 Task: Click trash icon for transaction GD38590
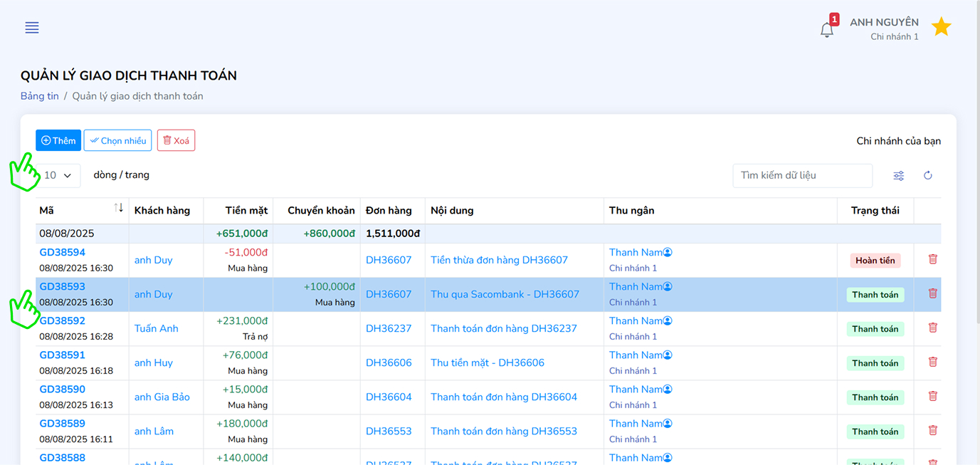(x=932, y=397)
